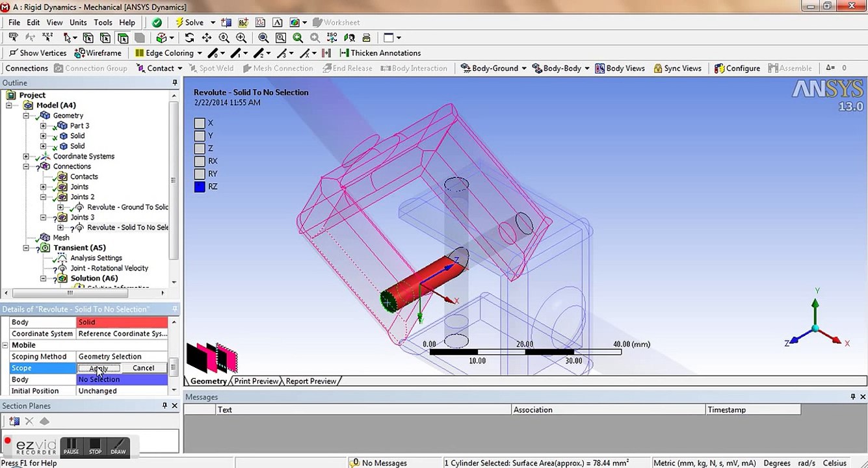This screenshot has height=468, width=868.
Task: Activate the Box Zoom tool
Action: click(x=241, y=38)
